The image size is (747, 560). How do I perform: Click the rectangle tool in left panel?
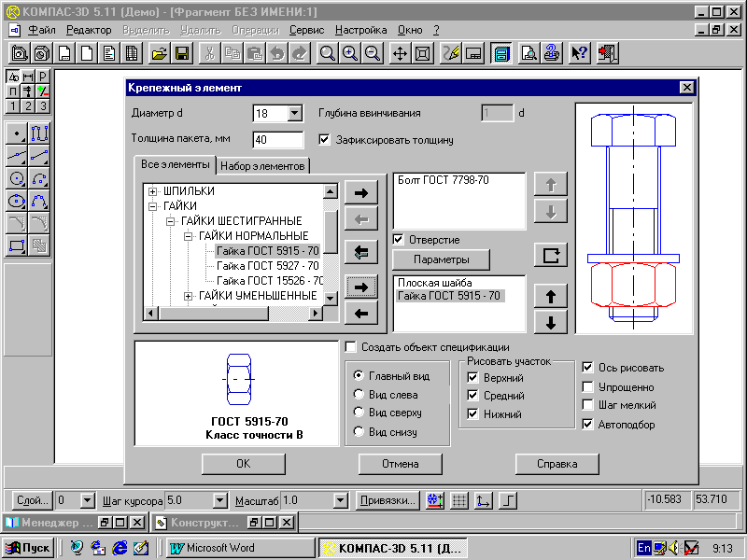(16, 246)
